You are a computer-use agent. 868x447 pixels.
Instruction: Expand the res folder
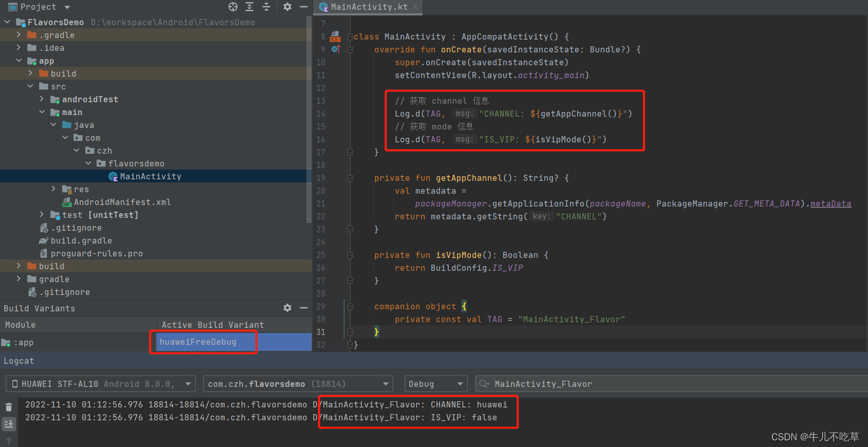pos(54,189)
